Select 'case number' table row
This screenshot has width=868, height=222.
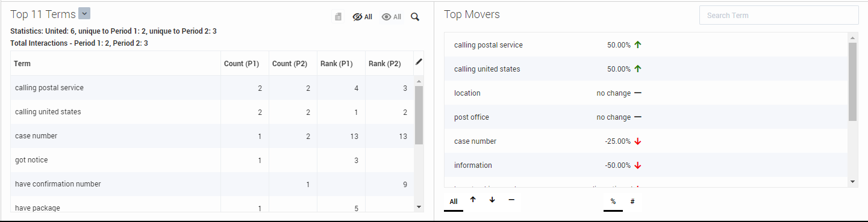click(x=212, y=136)
